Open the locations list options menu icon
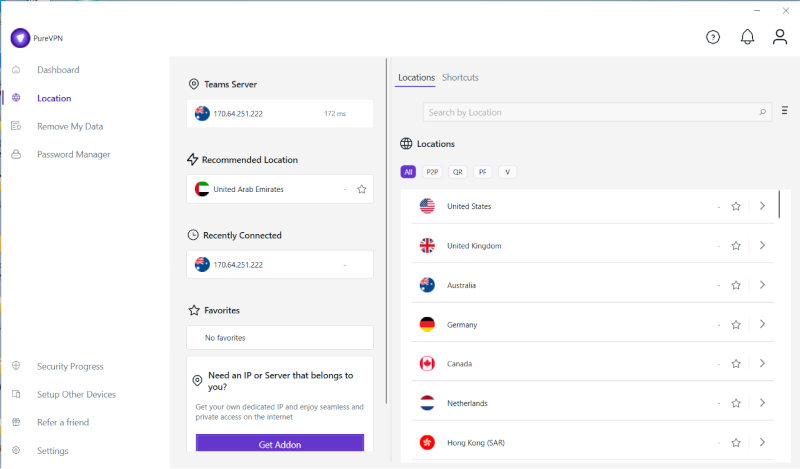 [x=785, y=110]
